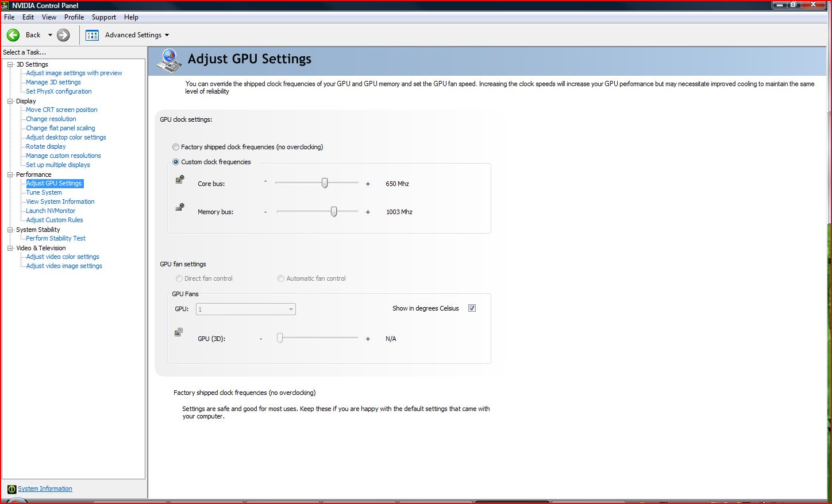
Task: Click the green Back arrow icon
Action: 13,35
